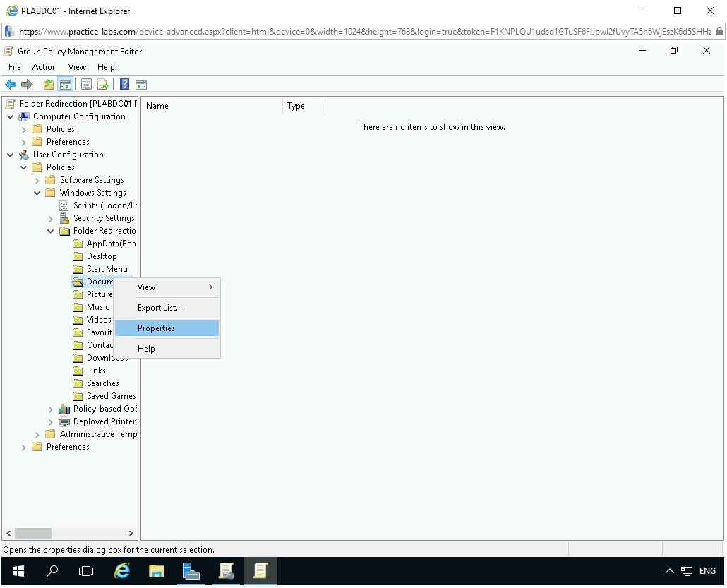The height and width of the screenshot is (588, 727).
Task: Open Server Manager from the taskbar
Action: 191,571
